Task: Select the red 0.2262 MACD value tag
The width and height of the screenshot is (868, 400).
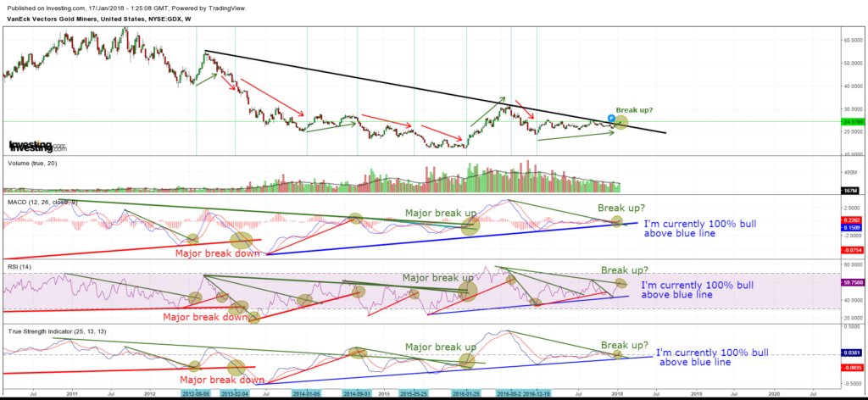Action: click(851, 219)
